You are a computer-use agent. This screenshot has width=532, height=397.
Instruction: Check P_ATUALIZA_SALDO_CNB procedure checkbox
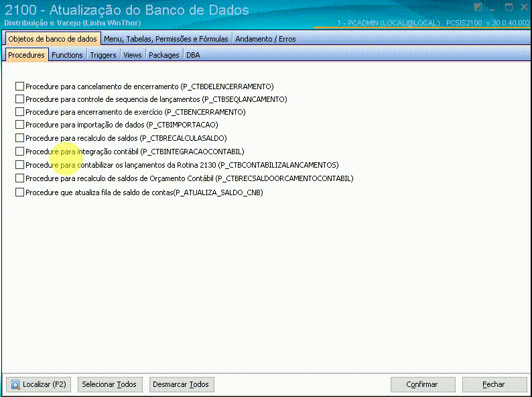click(19, 192)
